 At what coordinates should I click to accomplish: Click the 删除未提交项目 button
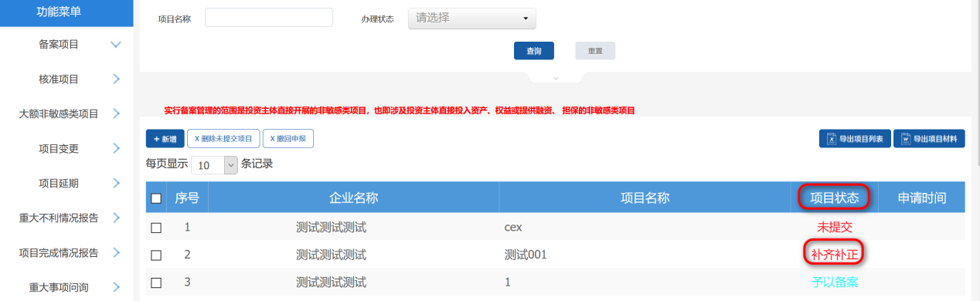223,139
